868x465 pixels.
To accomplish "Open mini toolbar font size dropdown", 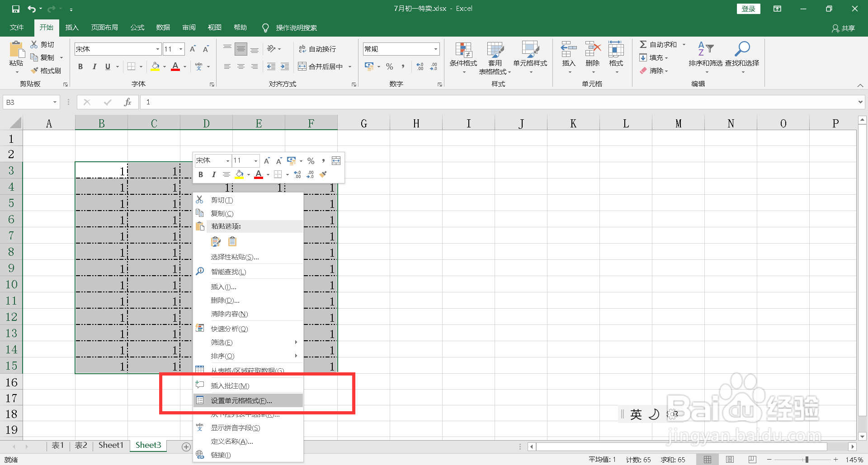I will (255, 161).
